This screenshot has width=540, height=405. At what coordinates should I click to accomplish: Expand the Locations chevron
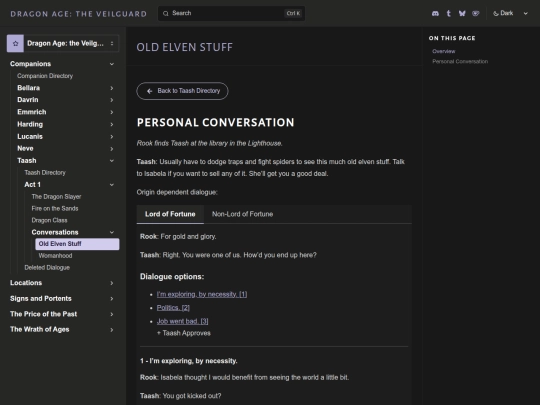coord(112,283)
